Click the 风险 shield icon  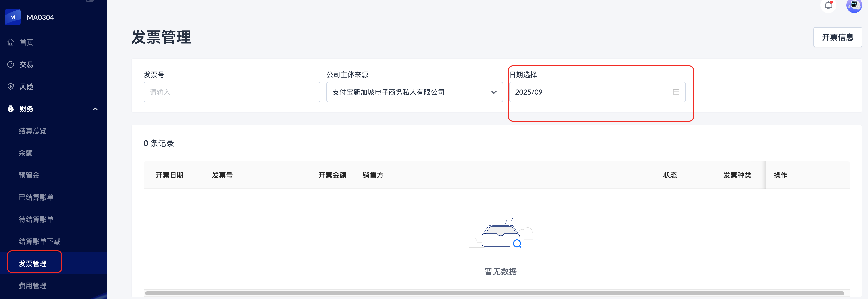(11, 87)
